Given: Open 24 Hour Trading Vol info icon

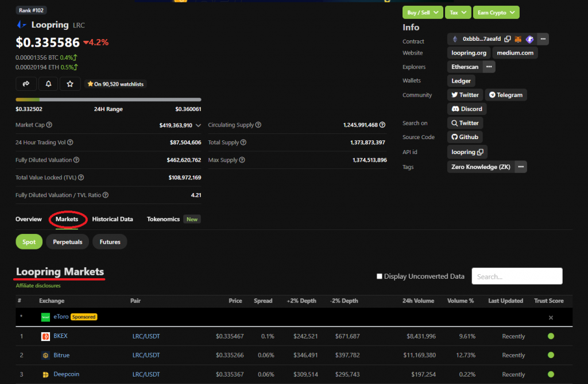Looking at the screenshot, I should [x=70, y=142].
